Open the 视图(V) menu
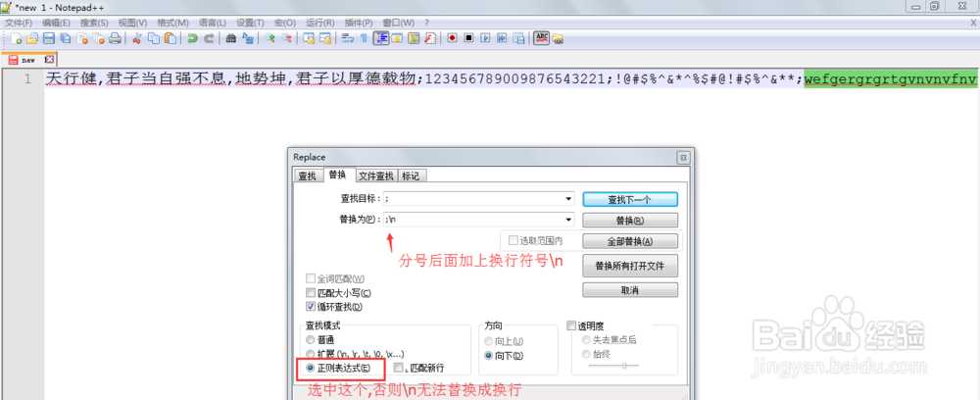980x400 pixels. click(133, 23)
